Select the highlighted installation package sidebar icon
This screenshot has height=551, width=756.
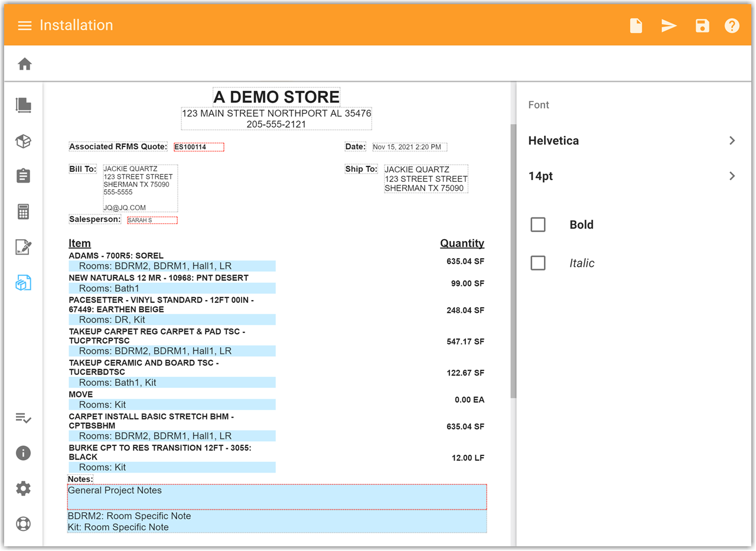coord(24,282)
